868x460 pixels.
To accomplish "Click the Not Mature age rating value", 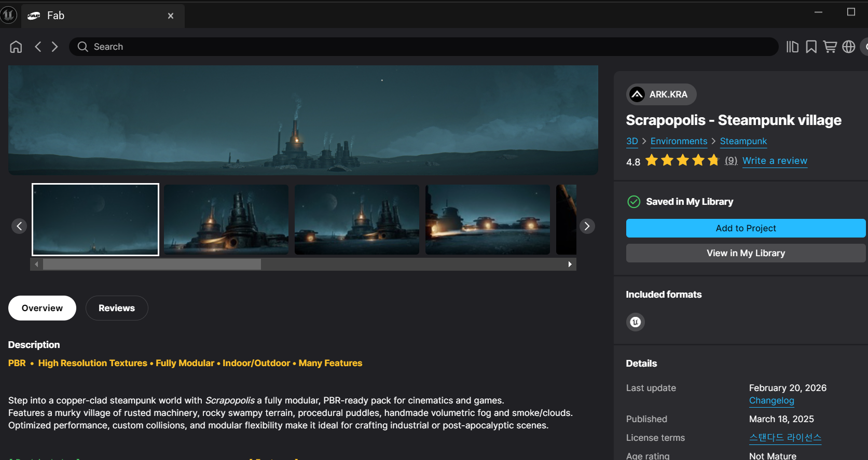I will tap(773, 456).
